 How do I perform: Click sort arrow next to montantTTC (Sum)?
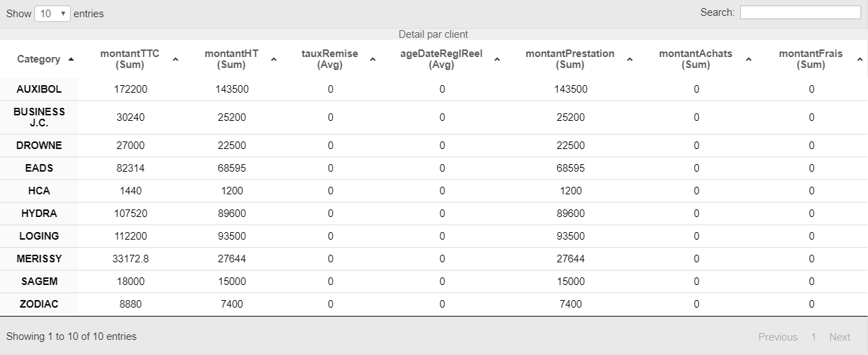click(175, 60)
